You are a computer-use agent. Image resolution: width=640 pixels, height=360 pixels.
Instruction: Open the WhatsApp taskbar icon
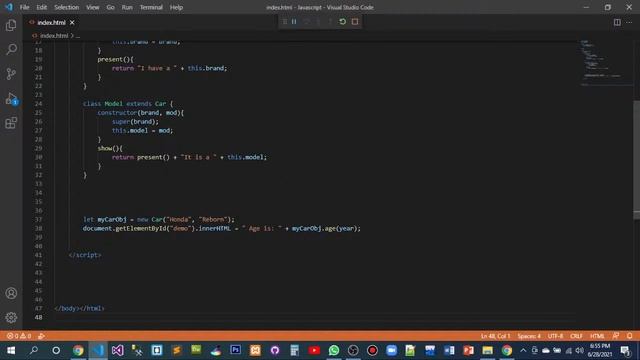[x=334, y=350]
